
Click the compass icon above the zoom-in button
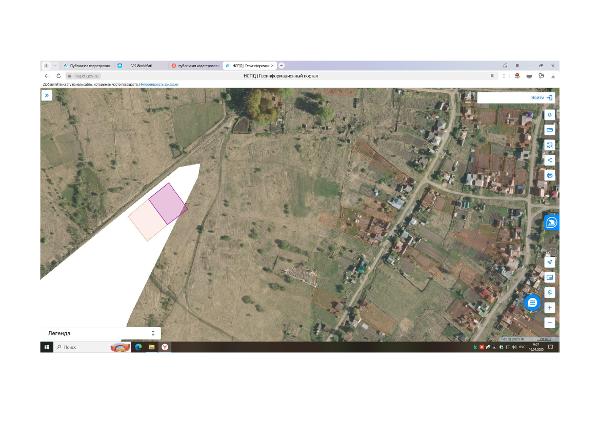point(549,292)
